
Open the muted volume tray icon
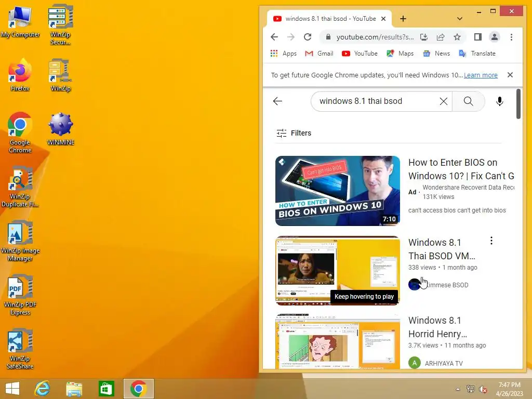pyautogui.click(x=483, y=389)
